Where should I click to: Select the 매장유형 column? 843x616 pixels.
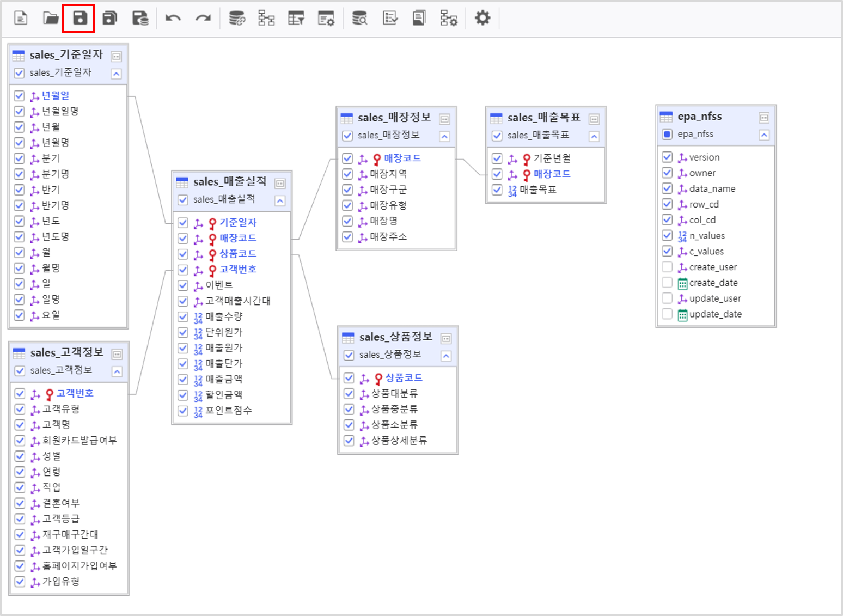coord(388,205)
